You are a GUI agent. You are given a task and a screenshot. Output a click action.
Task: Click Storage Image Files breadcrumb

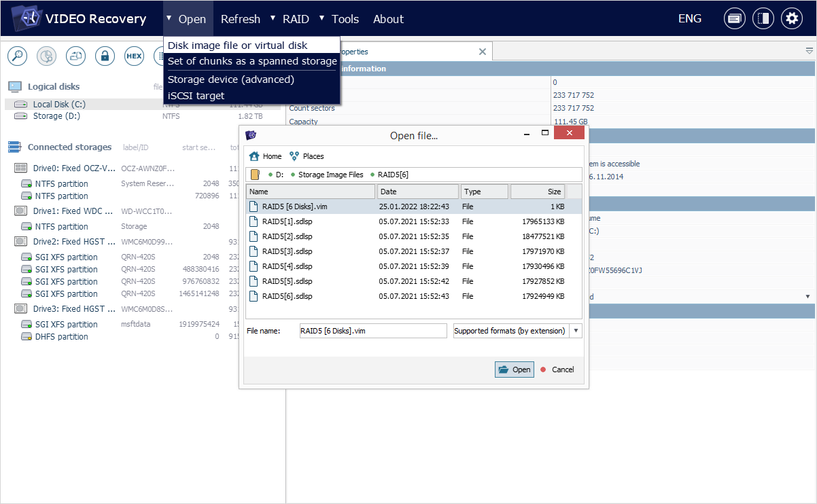(x=330, y=175)
